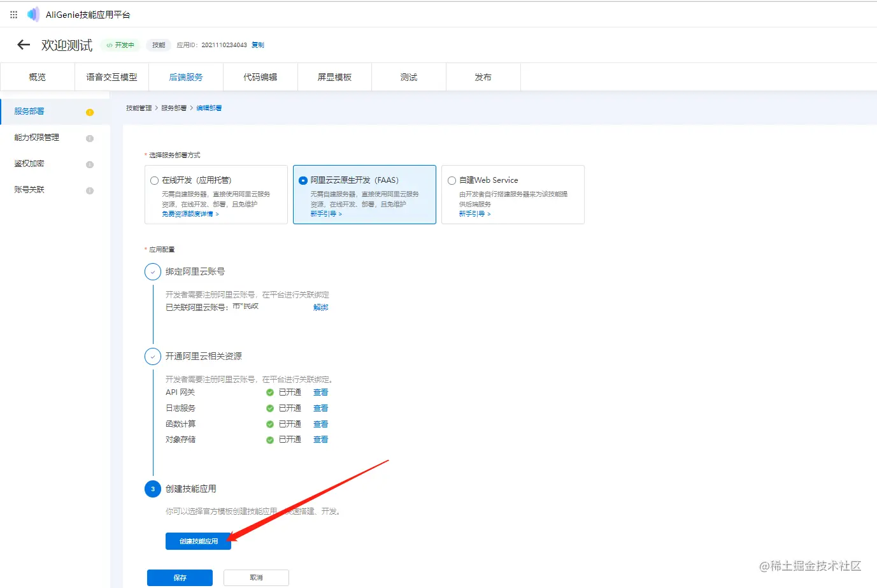Click 查看 for API 网关
This screenshot has width=877, height=588.
pyautogui.click(x=321, y=392)
